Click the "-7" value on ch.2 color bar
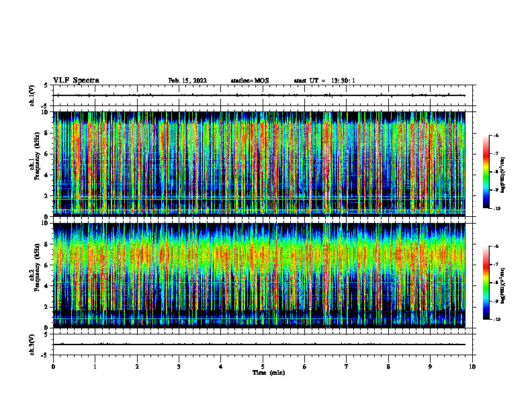532x411 pixels. [x=496, y=265]
